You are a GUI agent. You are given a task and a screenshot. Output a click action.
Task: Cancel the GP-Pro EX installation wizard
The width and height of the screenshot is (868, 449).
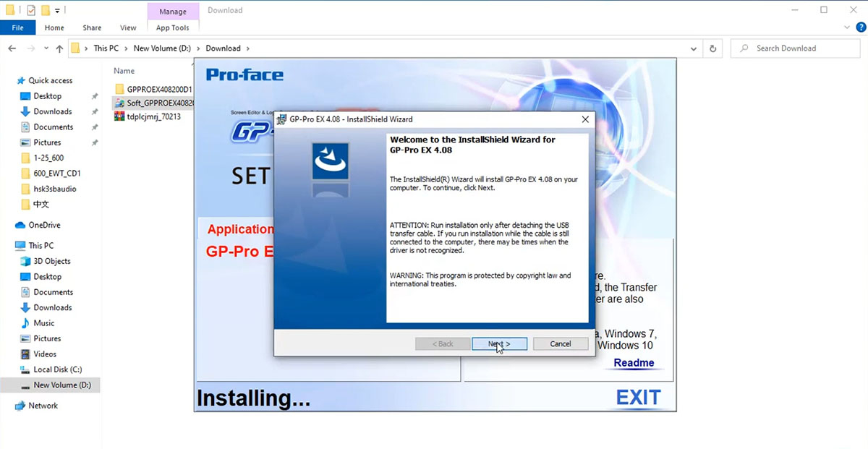(561, 344)
